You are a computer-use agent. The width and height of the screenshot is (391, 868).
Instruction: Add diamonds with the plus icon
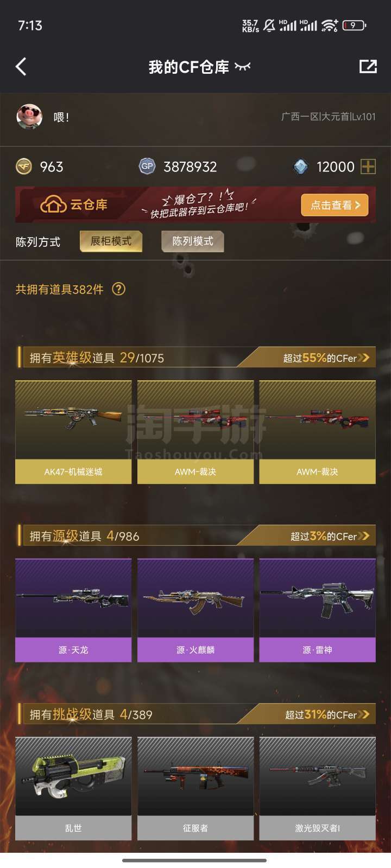click(368, 167)
